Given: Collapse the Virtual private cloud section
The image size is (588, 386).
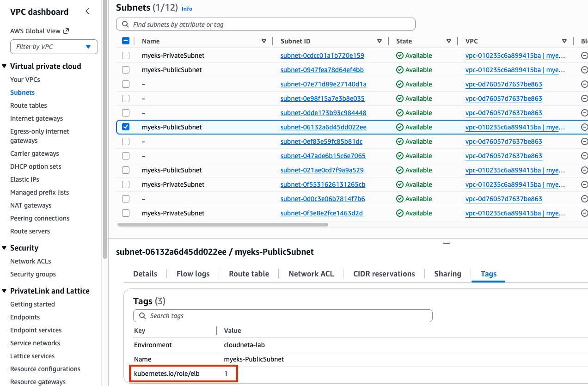Looking at the screenshot, I should (x=4, y=66).
